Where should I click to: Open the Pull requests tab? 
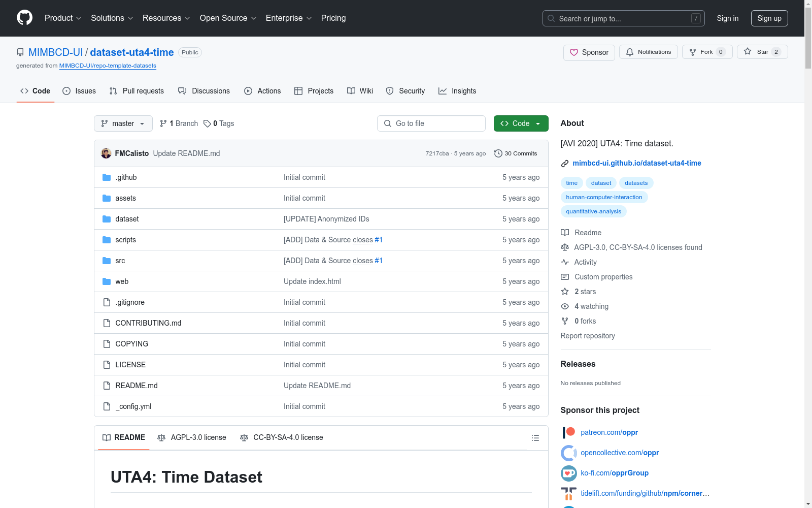tap(137, 91)
